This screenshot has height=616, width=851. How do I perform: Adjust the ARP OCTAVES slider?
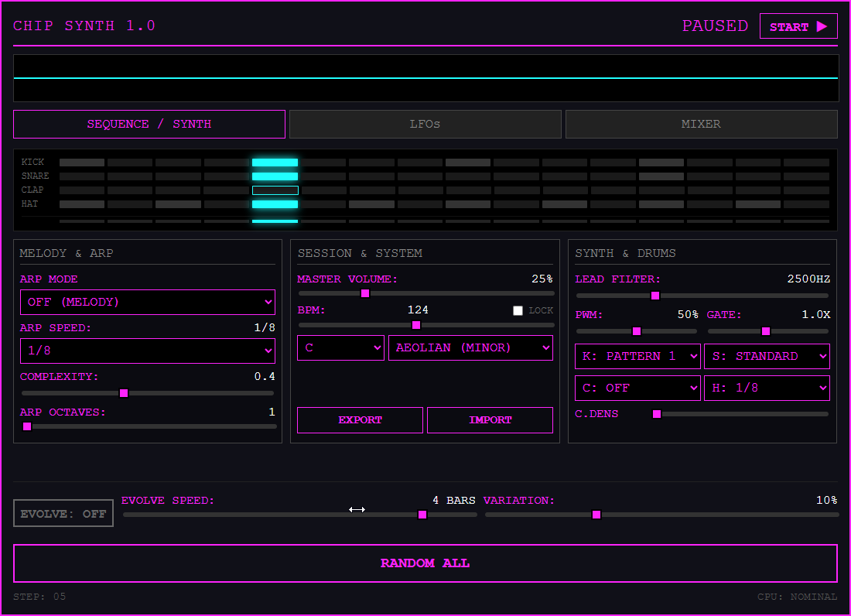tap(149, 426)
